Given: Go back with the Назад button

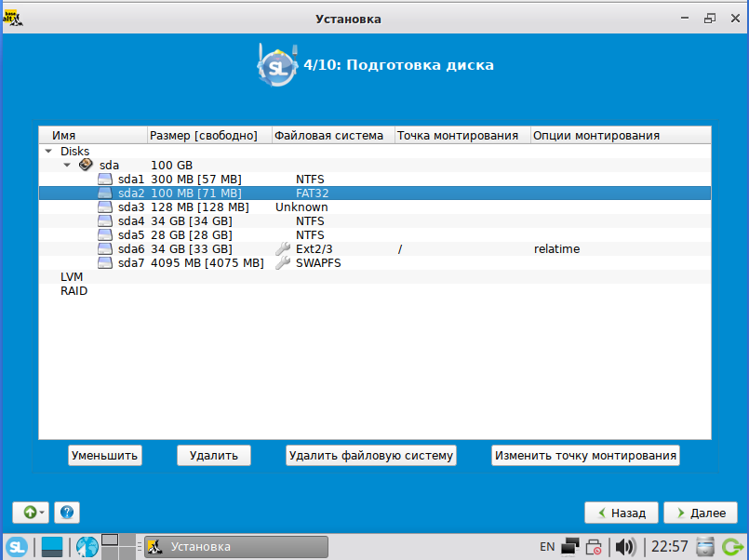Looking at the screenshot, I should point(622,513).
